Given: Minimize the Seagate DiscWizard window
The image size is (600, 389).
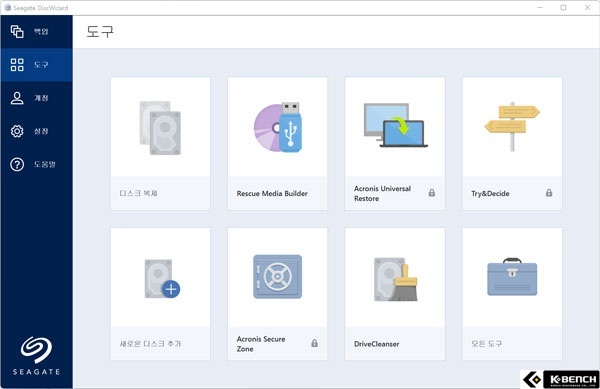Looking at the screenshot, I should click(540, 7).
